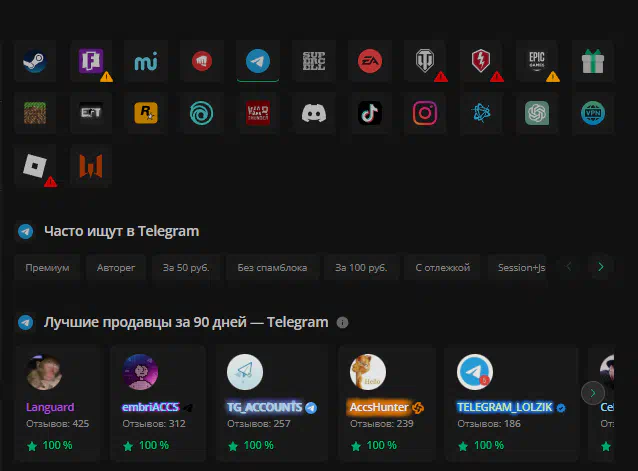The width and height of the screenshot is (638, 471).
Task: Click TG_ACCOUNTS paper plane avatar
Action: click(x=245, y=372)
